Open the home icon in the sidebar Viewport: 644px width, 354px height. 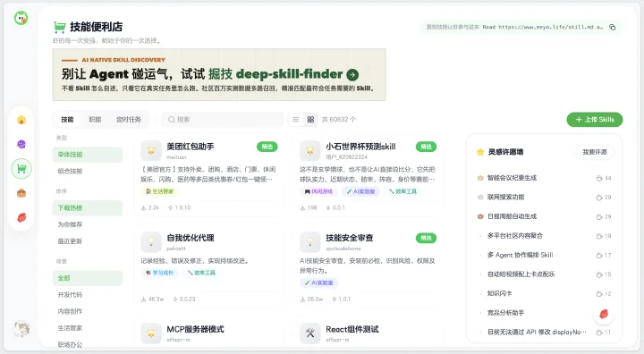point(21,120)
